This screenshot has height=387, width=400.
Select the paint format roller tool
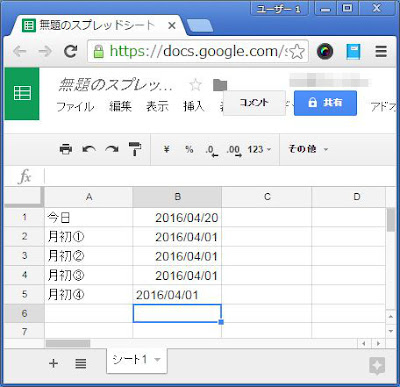click(x=135, y=149)
